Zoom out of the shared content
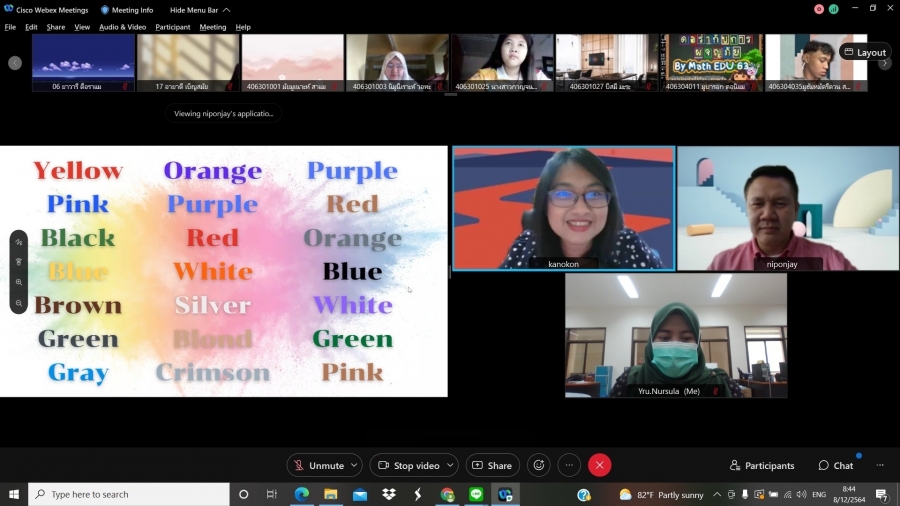This screenshot has height=506, width=900. (19, 303)
